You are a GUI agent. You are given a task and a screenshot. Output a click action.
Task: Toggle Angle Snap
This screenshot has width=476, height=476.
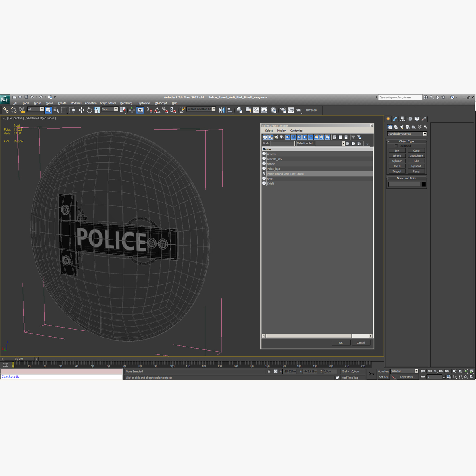click(157, 110)
